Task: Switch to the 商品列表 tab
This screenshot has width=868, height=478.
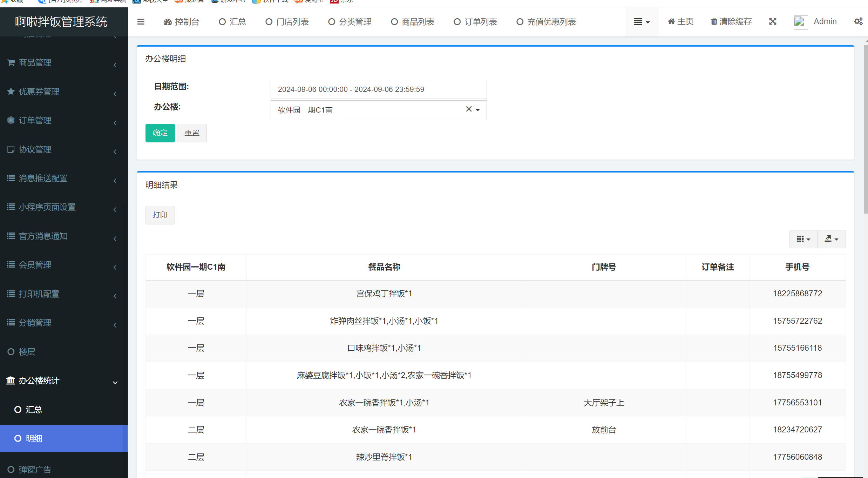Action: 413,22
